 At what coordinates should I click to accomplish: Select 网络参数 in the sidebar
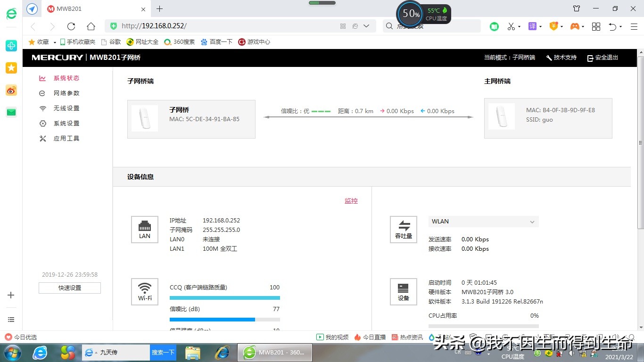66,93
